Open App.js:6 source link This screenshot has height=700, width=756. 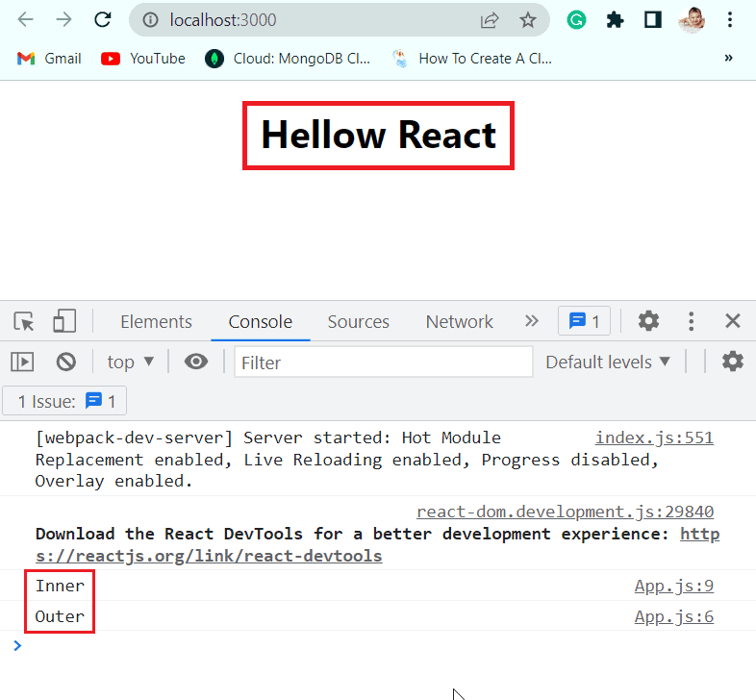(x=674, y=616)
